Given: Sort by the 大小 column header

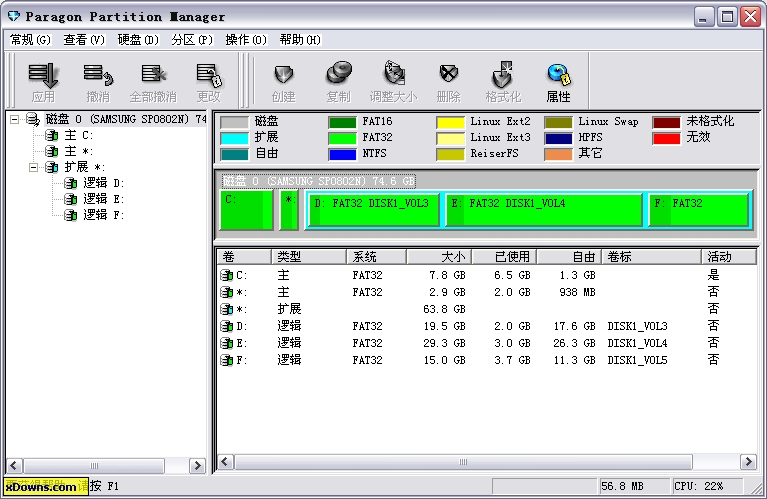Looking at the screenshot, I should (439, 256).
